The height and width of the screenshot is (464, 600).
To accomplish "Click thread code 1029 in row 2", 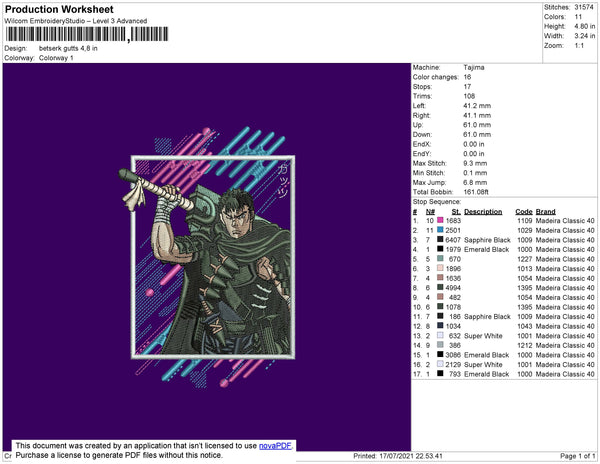I will tap(524, 230).
